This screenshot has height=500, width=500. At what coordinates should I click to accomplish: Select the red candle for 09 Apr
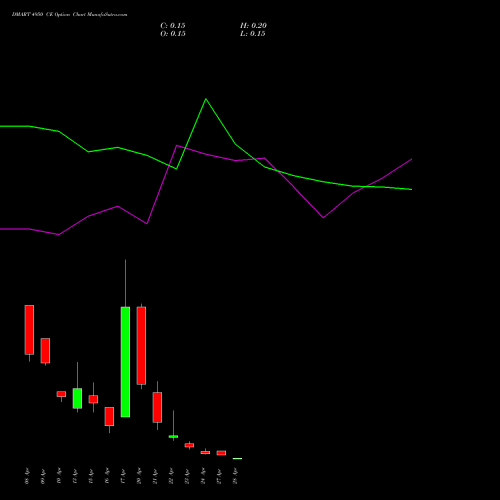(x=45, y=351)
